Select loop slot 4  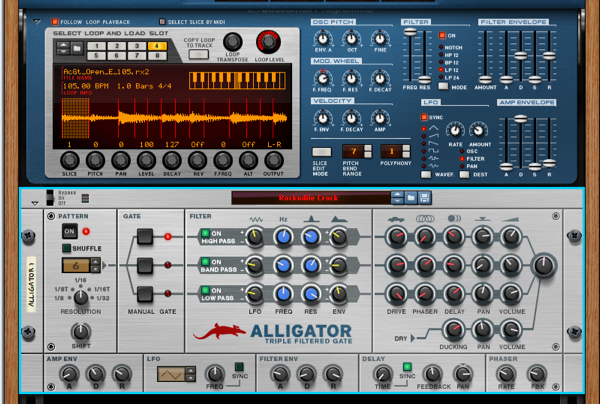[156, 47]
